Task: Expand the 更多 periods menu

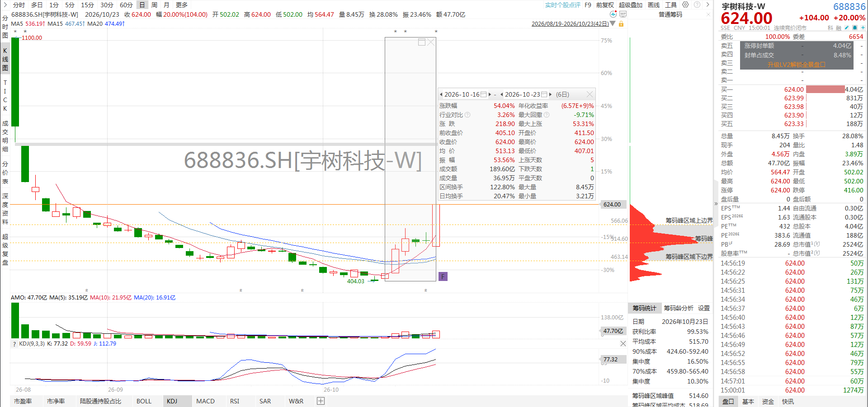Action: (182, 5)
